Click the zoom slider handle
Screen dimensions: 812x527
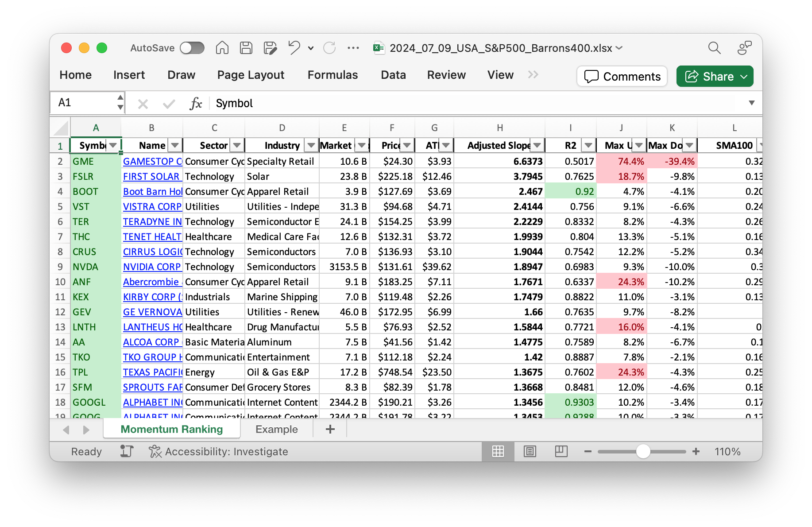[643, 451]
